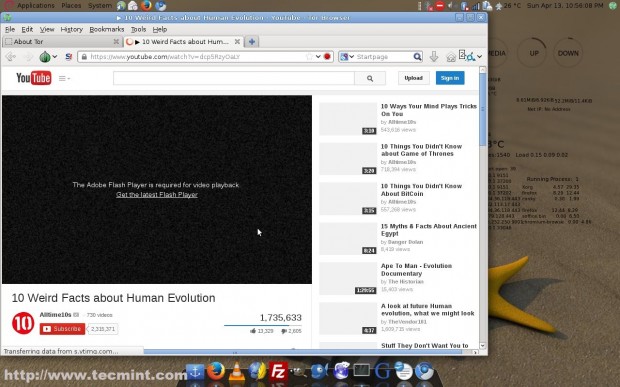Screen dimensions: 620x387
Task: Click the Alltime10s channel avatar
Action: coord(23,323)
